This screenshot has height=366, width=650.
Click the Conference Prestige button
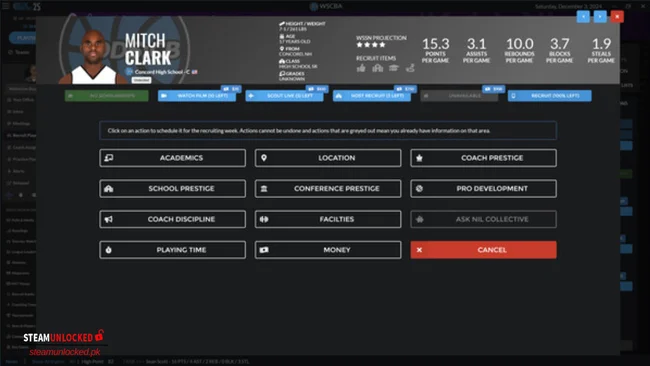[x=328, y=189]
